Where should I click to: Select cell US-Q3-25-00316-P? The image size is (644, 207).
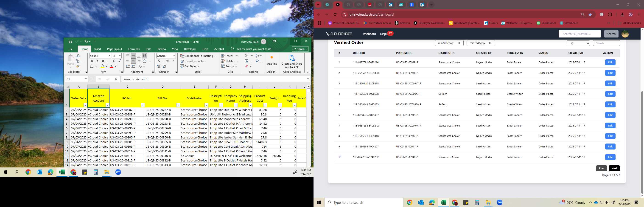click(127, 156)
